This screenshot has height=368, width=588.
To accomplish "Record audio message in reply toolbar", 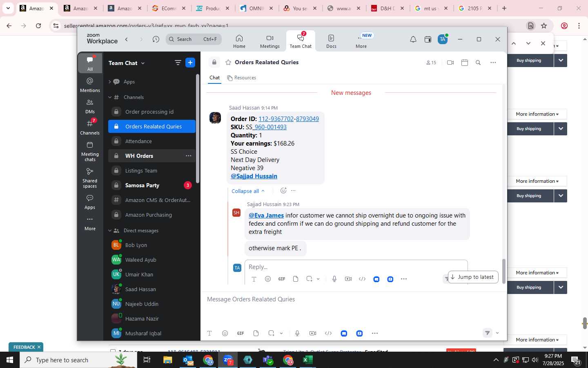I will tap(334, 279).
